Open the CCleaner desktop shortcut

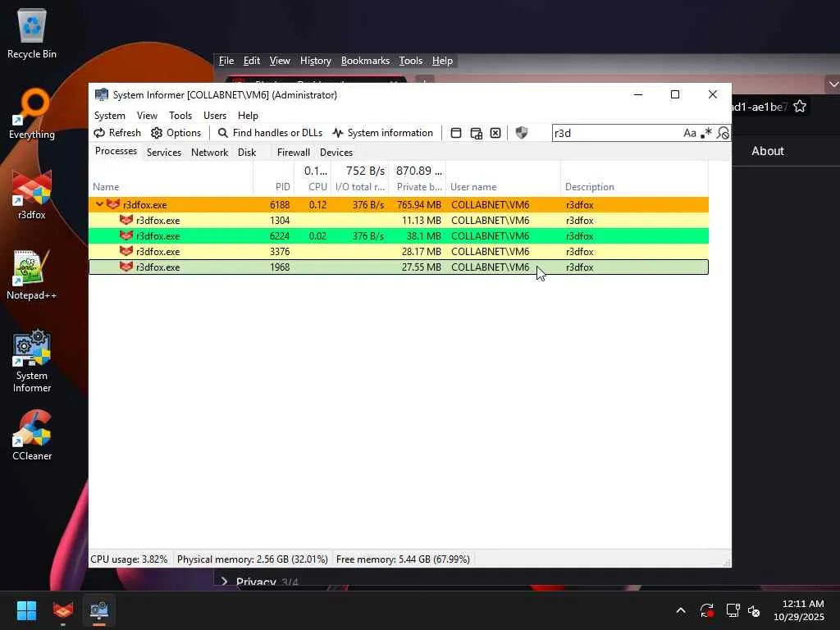32,436
